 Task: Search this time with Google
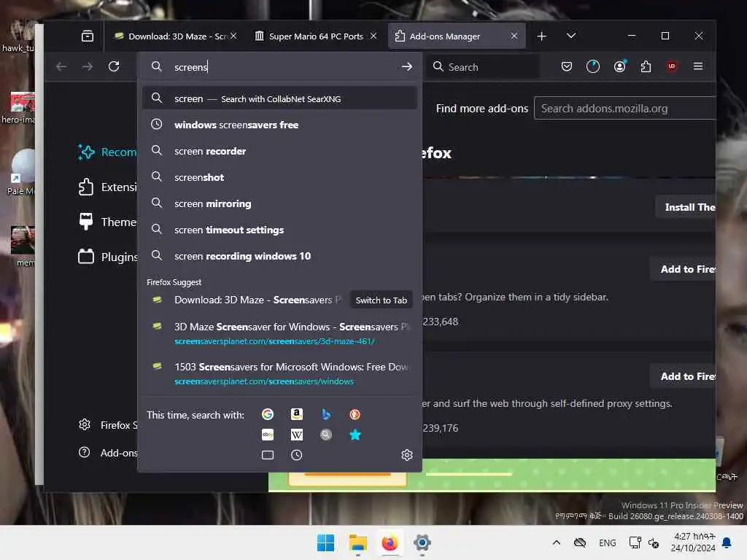[268, 414]
